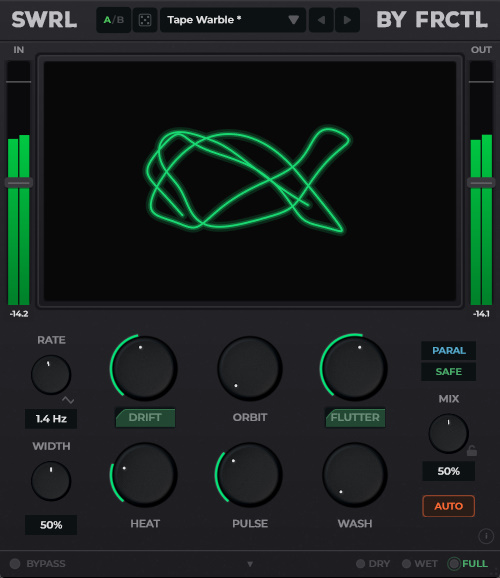Viewport: 500px width, 578px height.
Task: Click the PARAL button
Action: (x=448, y=351)
